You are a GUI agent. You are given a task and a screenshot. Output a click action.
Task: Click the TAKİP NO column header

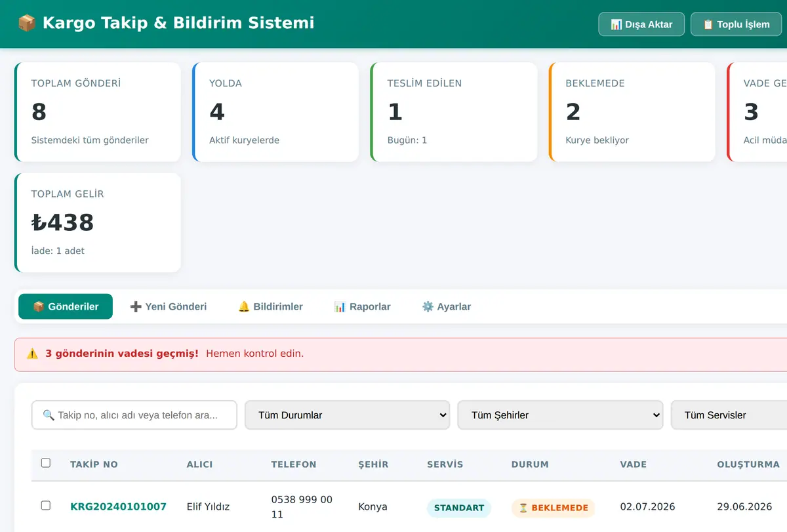[x=94, y=464]
